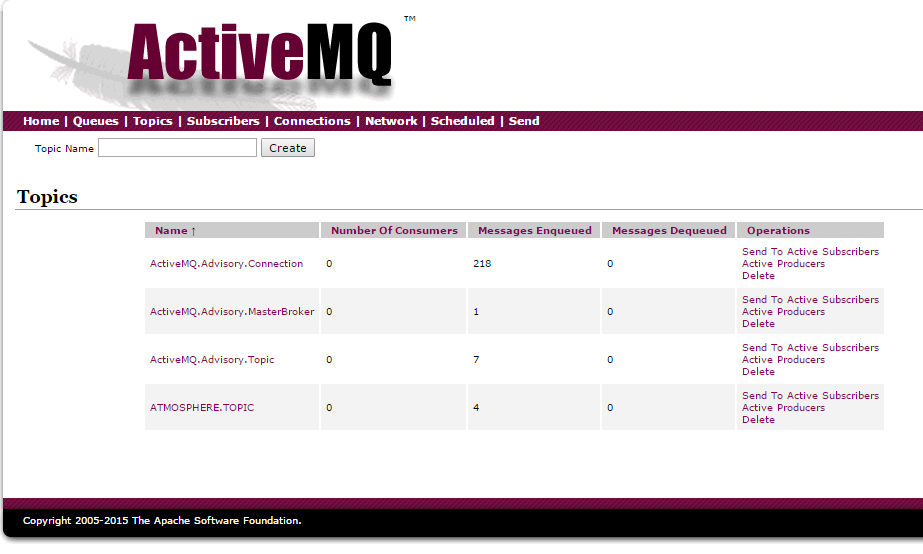
Task: Click the Create button
Action: point(288,148)
